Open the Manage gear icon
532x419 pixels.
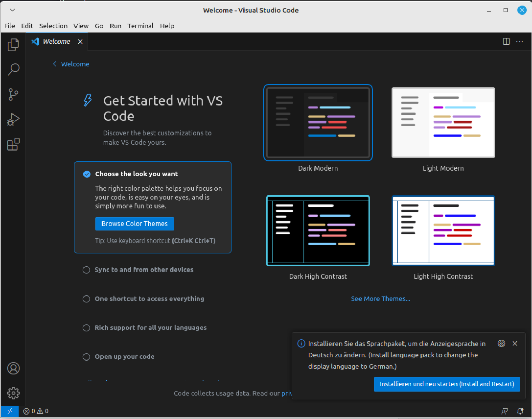pos(13,393)
